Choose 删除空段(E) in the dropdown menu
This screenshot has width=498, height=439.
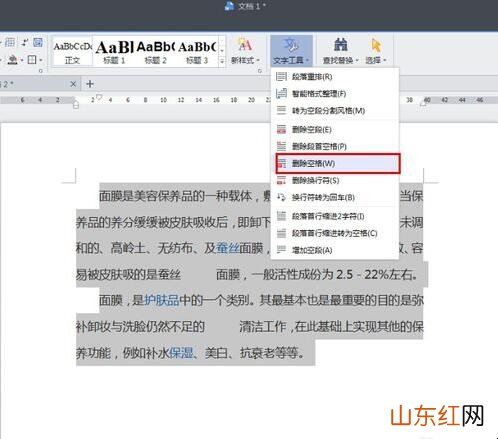335,129
